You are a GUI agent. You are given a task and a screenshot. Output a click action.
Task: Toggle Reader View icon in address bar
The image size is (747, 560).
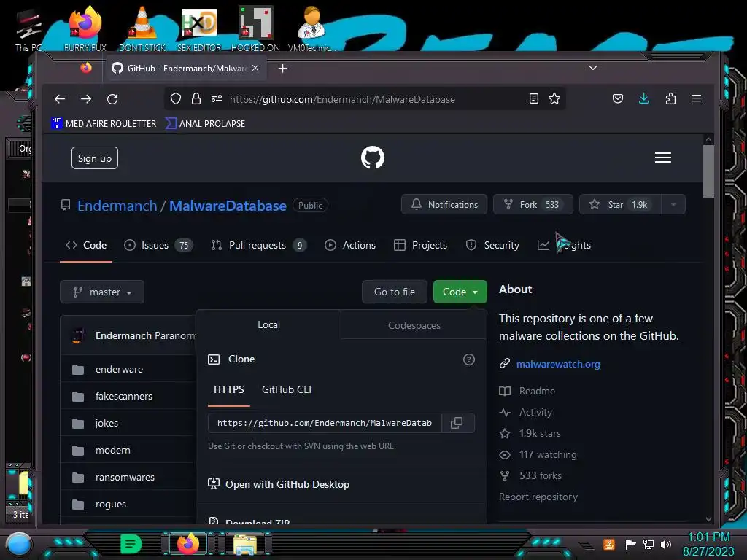point(534,98)
